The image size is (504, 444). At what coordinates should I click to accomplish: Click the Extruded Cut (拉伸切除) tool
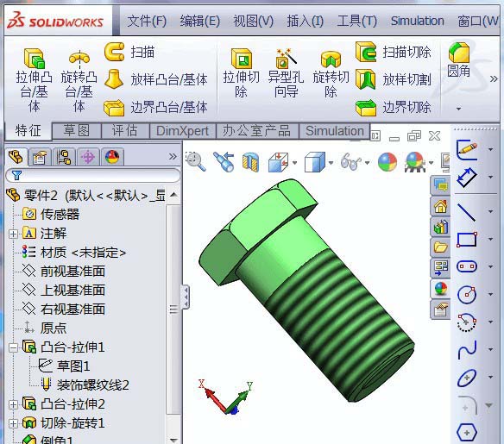click(x=241, y=73)
